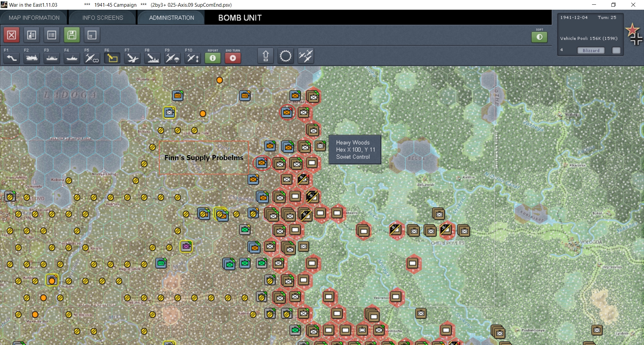This screenshot has height=345, width=644.
Task: Select the F1 move mode arrow
Action: click(x=12, y=58)
